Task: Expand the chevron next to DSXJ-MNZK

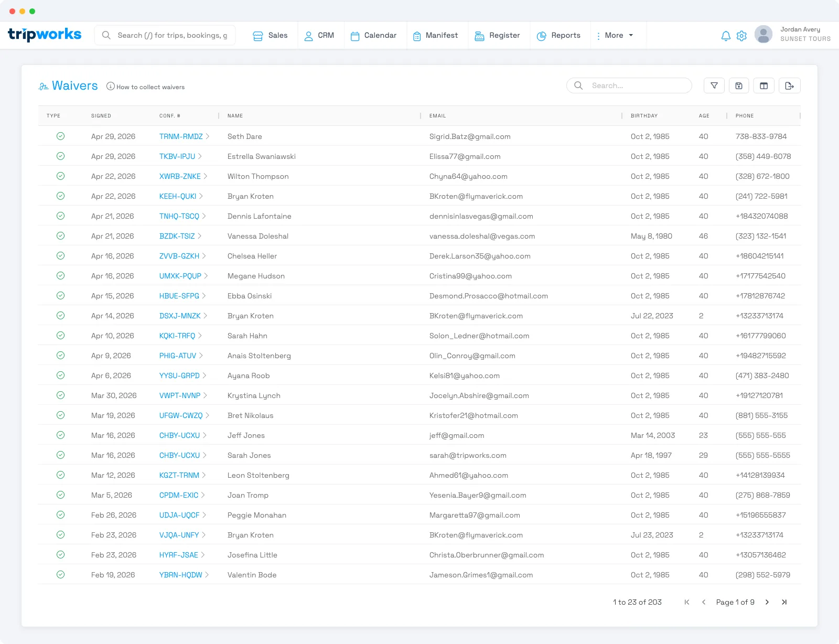Action: tap(206, 316)
